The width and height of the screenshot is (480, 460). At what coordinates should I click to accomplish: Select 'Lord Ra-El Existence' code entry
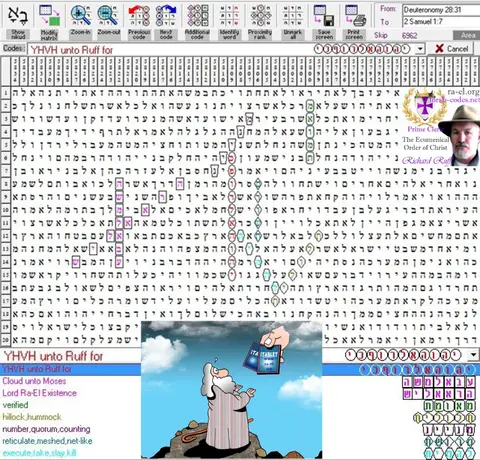point(39,393)
